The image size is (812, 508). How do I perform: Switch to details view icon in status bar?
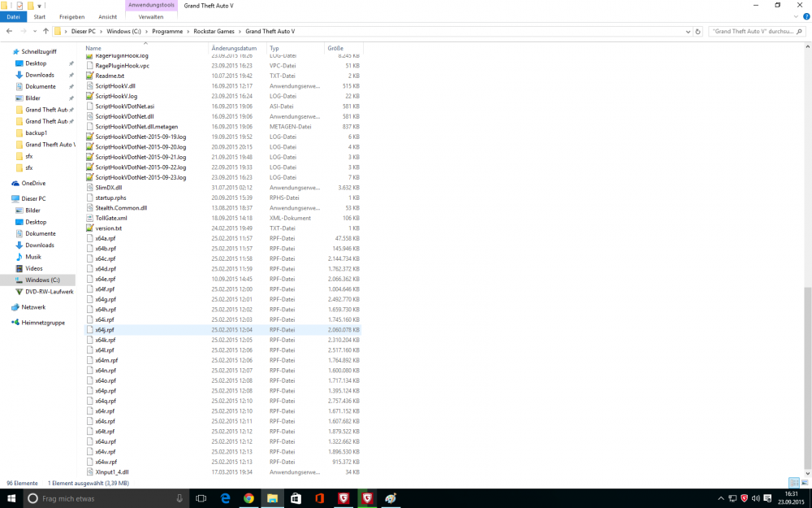click(x=794, y=483)
